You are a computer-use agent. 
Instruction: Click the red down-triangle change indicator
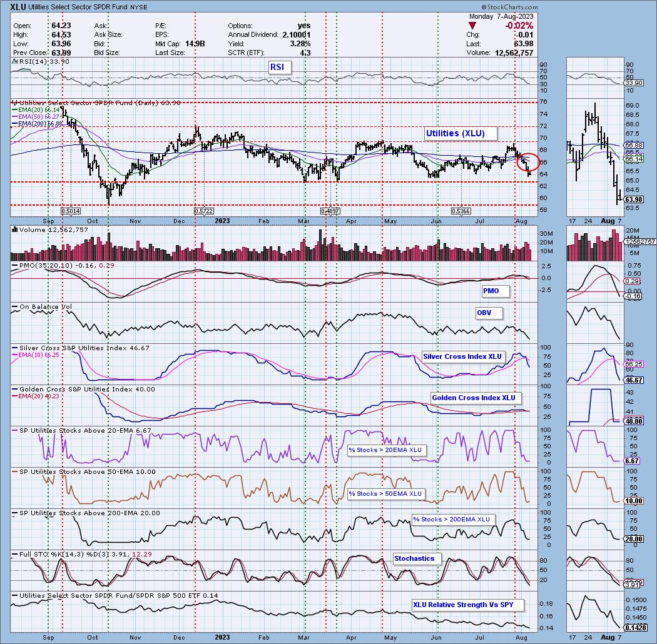(x=472, y=26)
